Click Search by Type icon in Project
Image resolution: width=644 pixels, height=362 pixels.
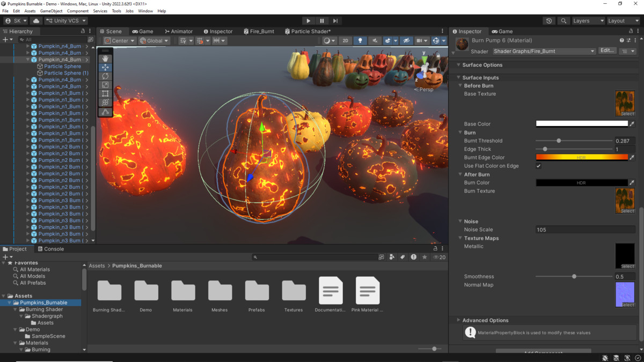(x=392, y=257)
